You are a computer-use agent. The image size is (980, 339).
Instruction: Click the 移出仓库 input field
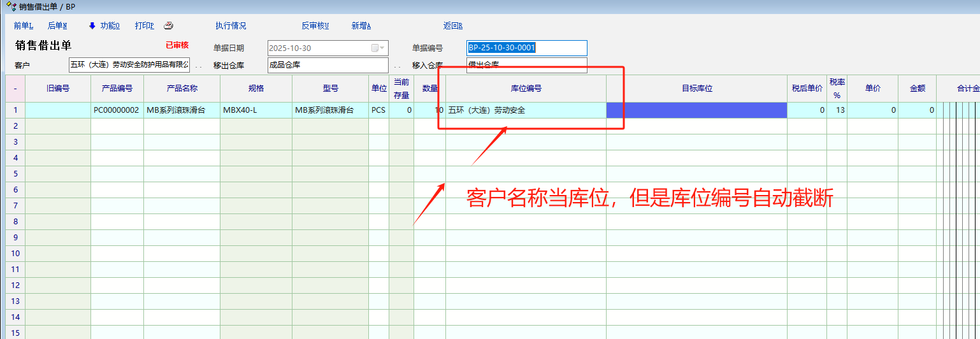click(327, 65)
